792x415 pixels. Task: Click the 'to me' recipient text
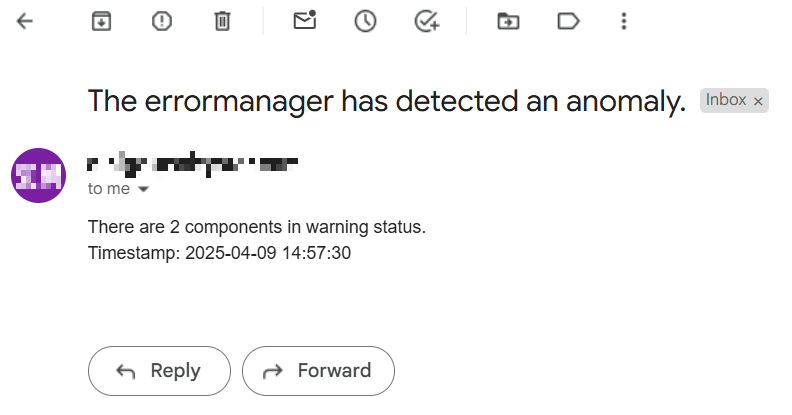tap(108, 188)
